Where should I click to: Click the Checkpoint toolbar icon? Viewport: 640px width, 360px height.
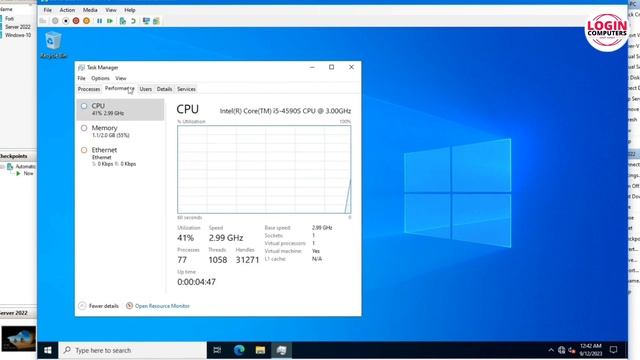122,21
